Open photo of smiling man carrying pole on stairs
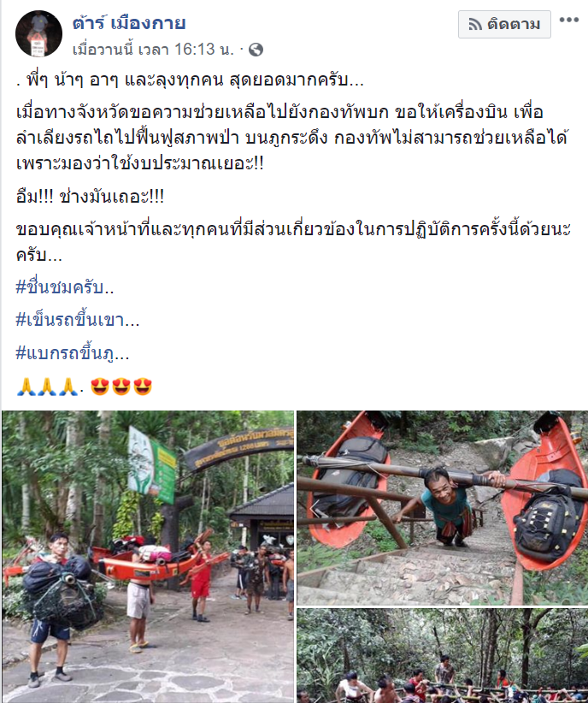The height and width of the screenshot is (703, 588). 443,507
